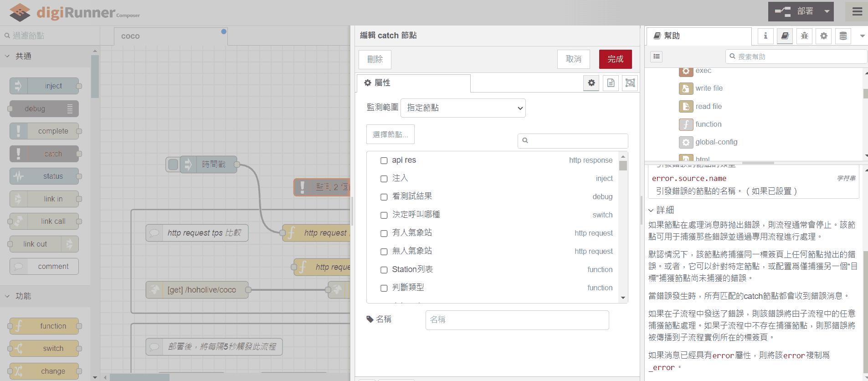Click the 完成 done button
Image resolution: width=868 pixels, height=381 pixels.
pyautogui.click(x=616, y=59)
